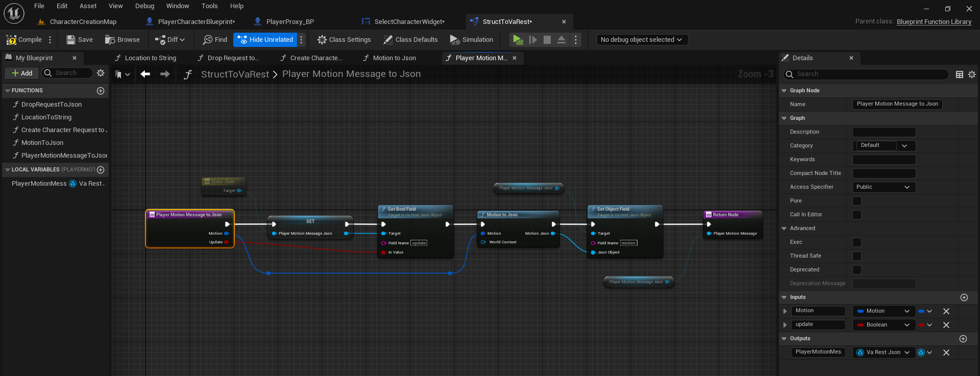Remove the update input parameter
Viewport: 980px width, 376px height.
pyautogui.click(x=946, y=325)
